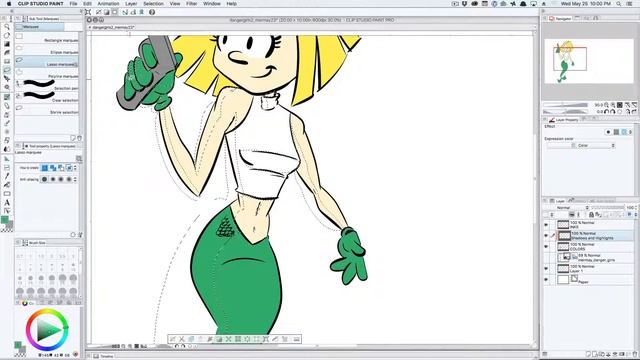Open the layer blending mode Normal dropdown

(x=572, y=208)
